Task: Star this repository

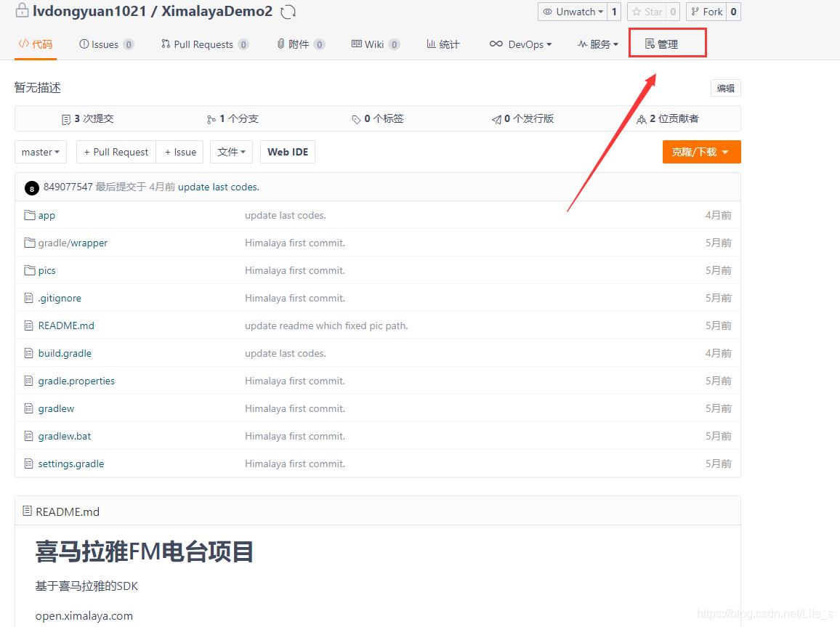Action: (x=647, y=12)
